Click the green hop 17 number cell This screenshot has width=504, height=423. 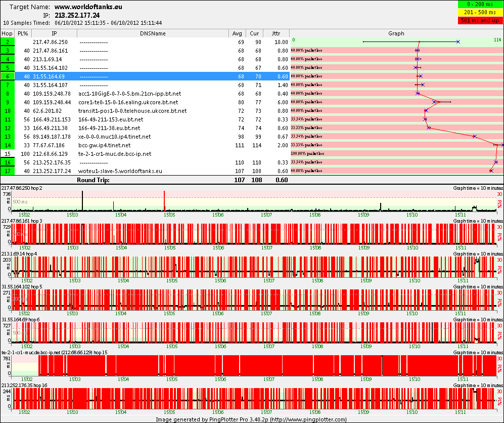pyautogui.click(x=7, y=171)
